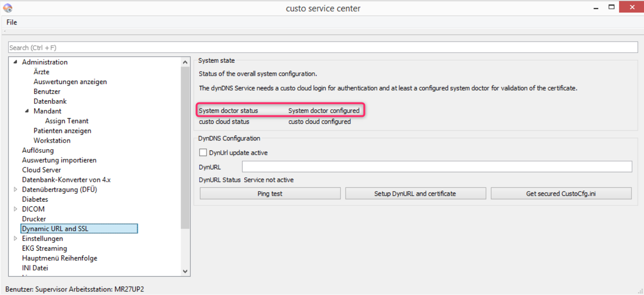Select Hauptmenü Reihenfolge entry

(60, 258)
